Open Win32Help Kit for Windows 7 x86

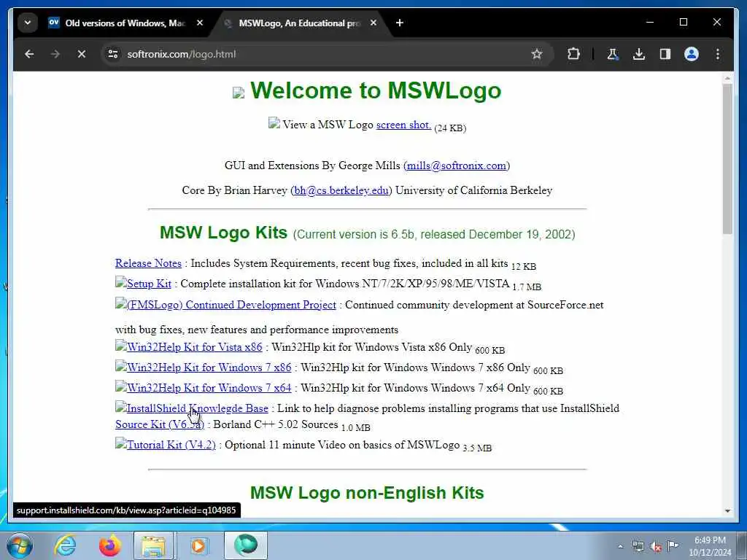pos(209,367)
